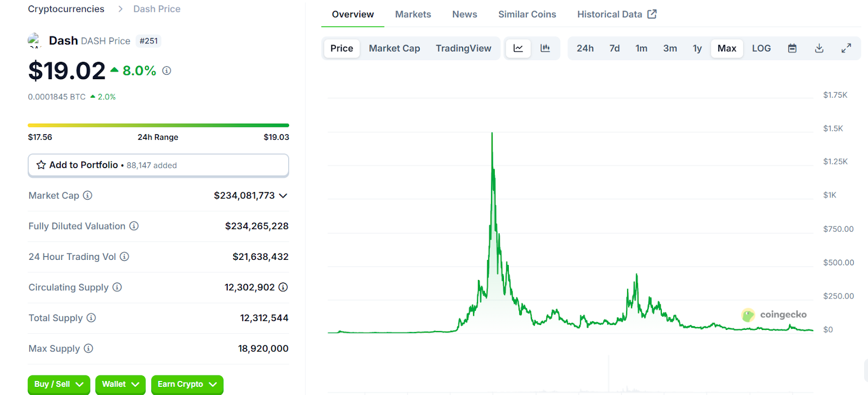This screenshot has height=395, width=868.
Task: Click the $21,638,432 trading volume value
Action: click(260, 257)
